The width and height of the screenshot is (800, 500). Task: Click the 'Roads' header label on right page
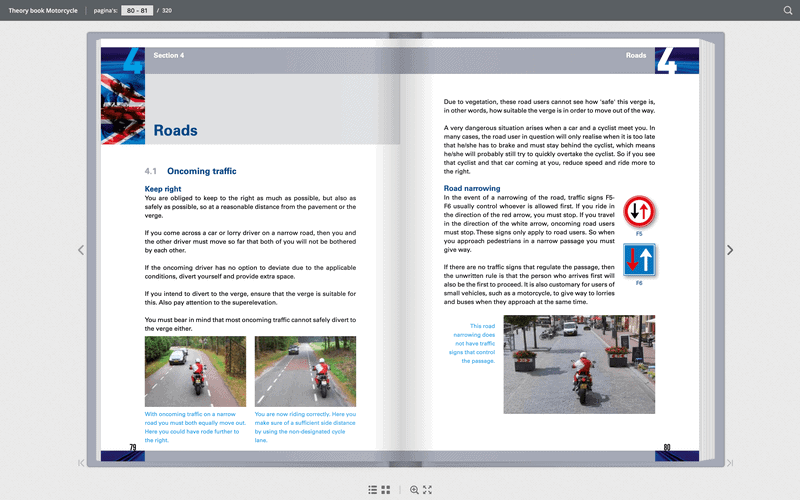click(636, 55)
